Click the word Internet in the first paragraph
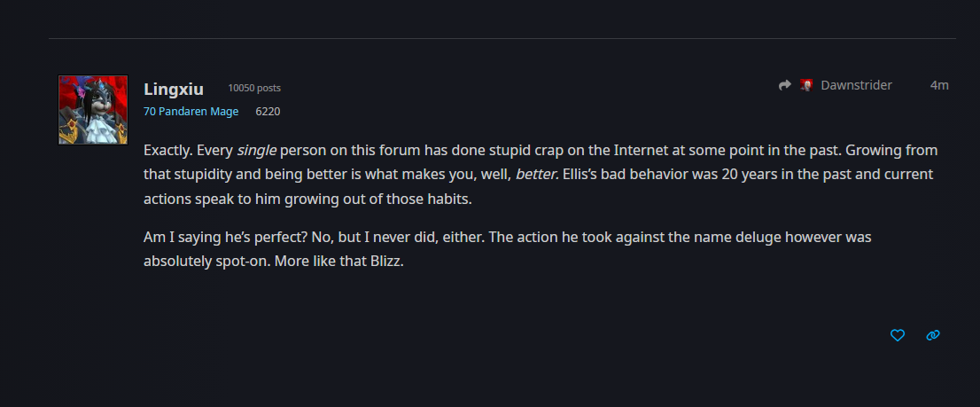 point(645,151)
